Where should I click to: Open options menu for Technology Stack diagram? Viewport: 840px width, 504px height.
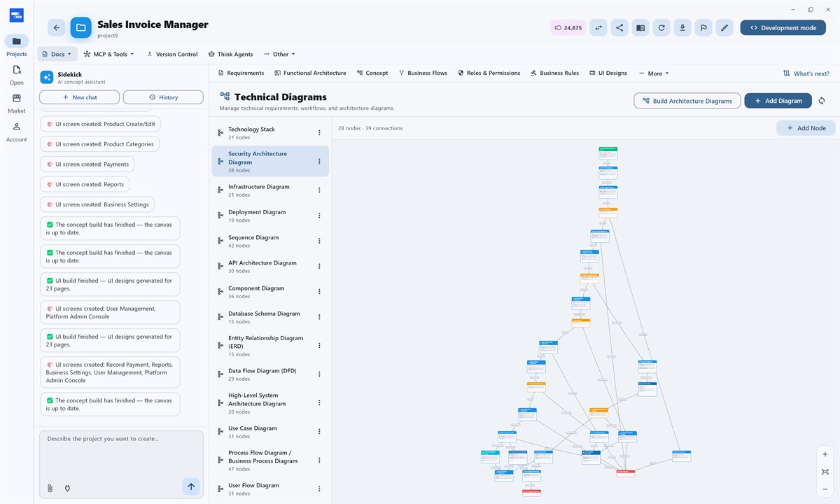coord(319,133)
